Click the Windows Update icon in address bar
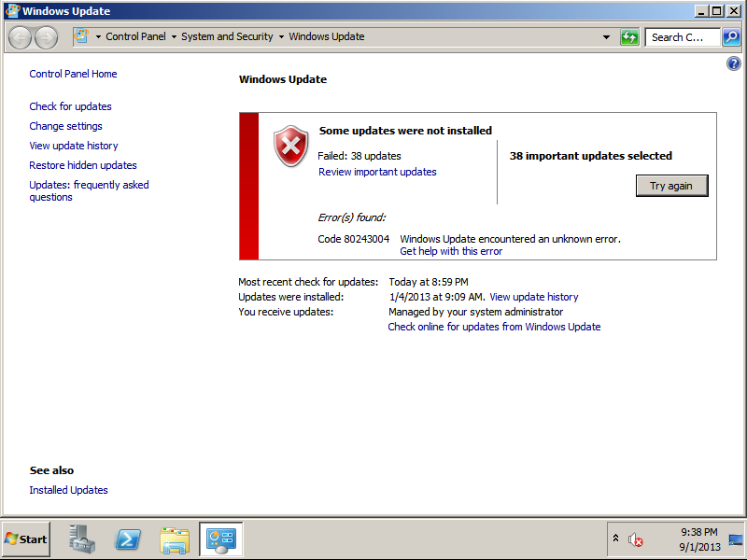The width and height of the screenshot is (747, 560). coord(82,36)
